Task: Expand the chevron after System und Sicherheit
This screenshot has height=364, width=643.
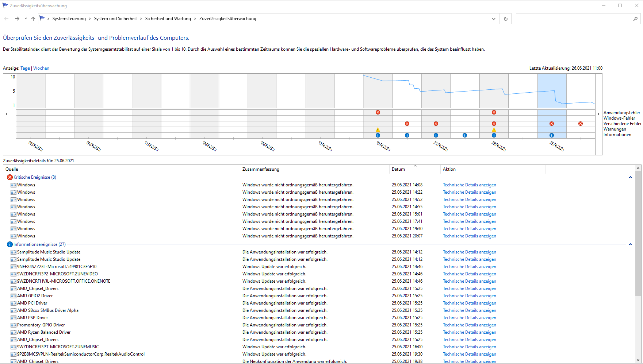Action: pos(141,19)
